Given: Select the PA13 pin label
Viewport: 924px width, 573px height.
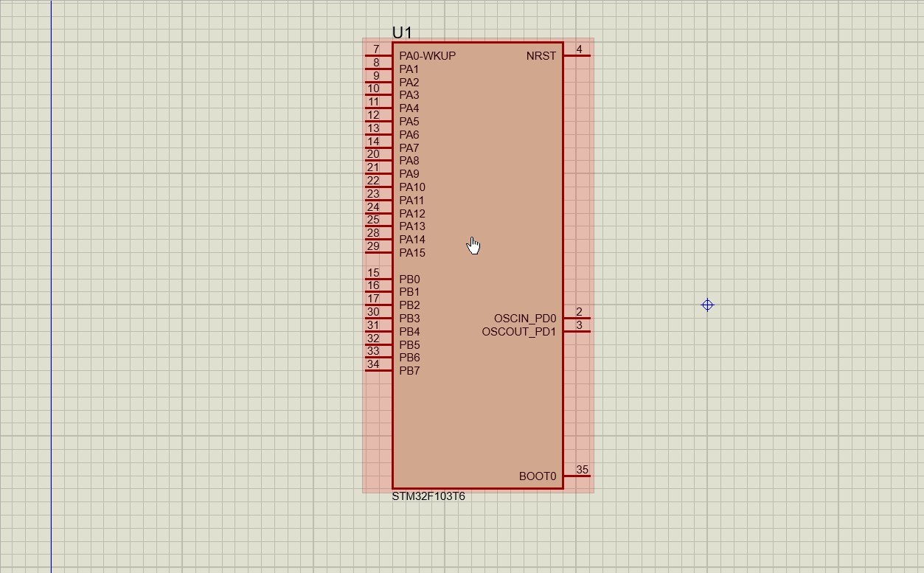Looking at the screenshot, I should tap(412, 226).
